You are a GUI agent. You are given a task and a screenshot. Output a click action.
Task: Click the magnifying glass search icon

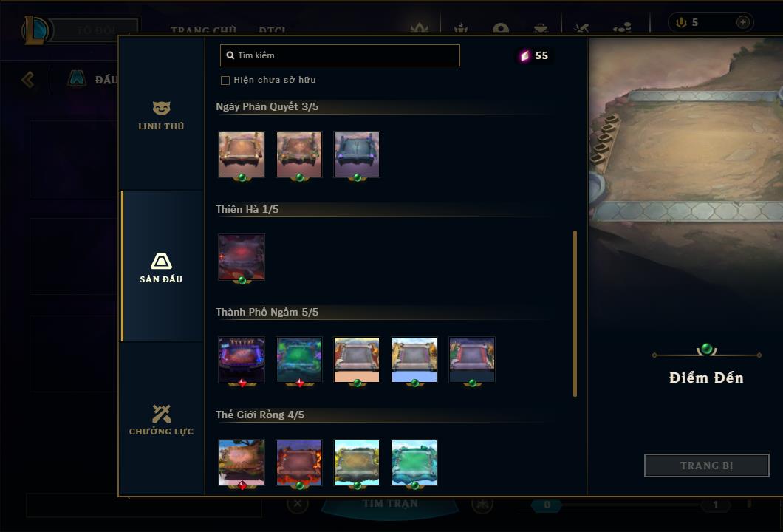(x=230, y=55)
